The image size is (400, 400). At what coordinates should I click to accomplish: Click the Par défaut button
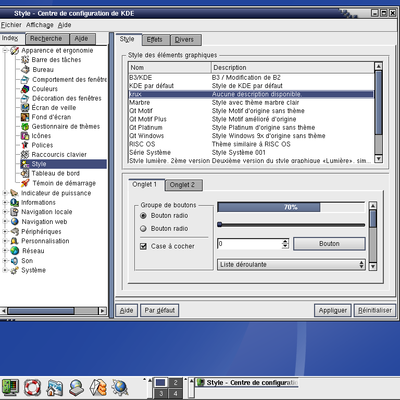[x=160, y=310]
